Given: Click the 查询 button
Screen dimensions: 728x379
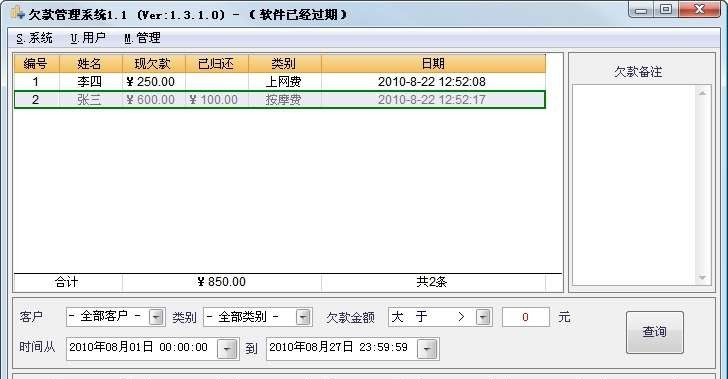Looking at the screenshot, I should [x=654, y=332].
